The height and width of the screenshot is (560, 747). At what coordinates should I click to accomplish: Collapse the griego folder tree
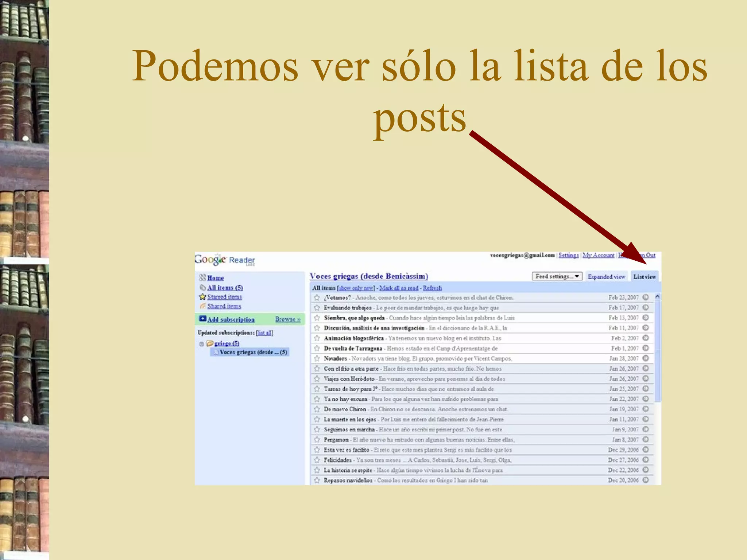201,344
